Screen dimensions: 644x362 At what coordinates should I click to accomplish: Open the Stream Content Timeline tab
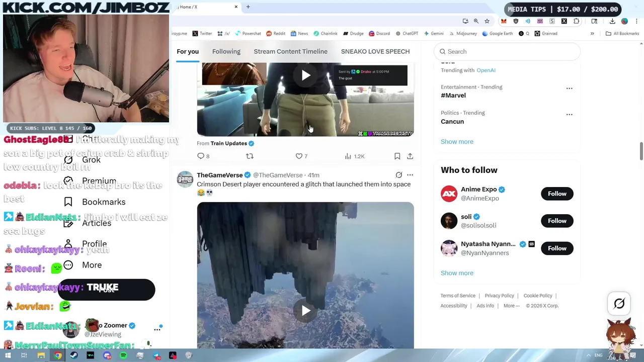[x=290, y=51]
